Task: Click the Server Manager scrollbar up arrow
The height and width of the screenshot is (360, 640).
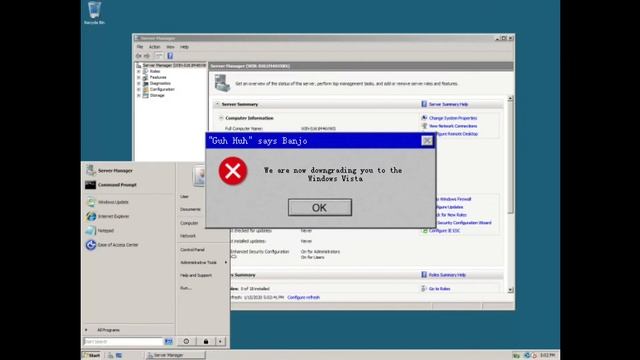Action: (x=510, y=99)
